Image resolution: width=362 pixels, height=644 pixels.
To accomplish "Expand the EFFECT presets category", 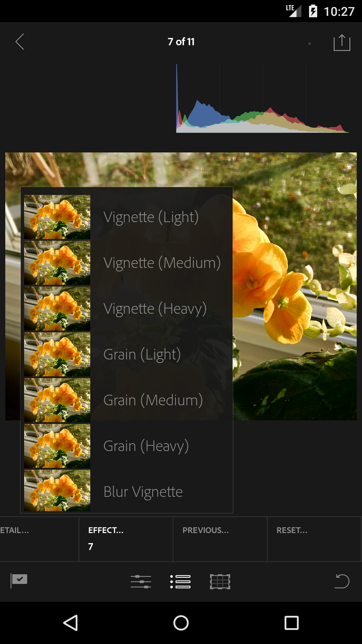I will tap(126, 539).
